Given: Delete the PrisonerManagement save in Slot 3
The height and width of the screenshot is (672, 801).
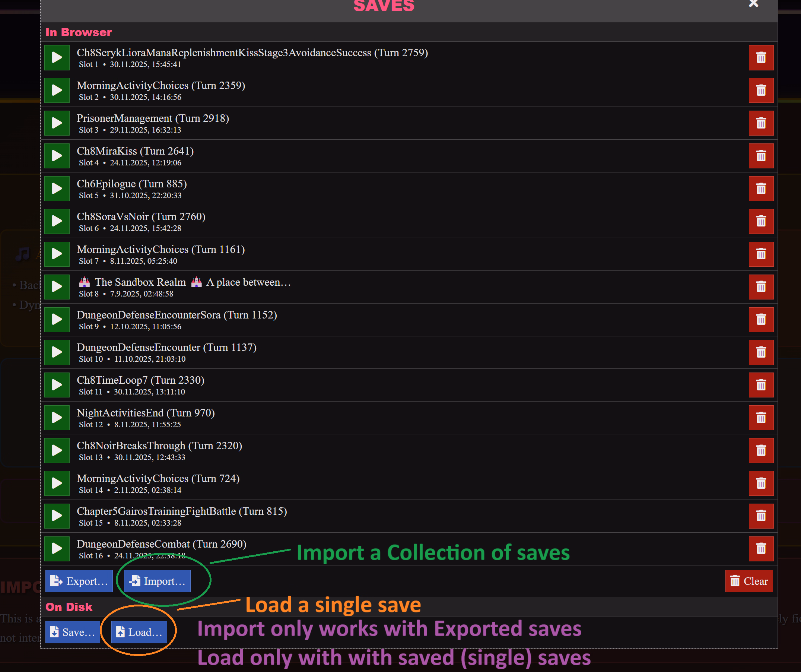Looking at the screenshot, I should 760,123.
